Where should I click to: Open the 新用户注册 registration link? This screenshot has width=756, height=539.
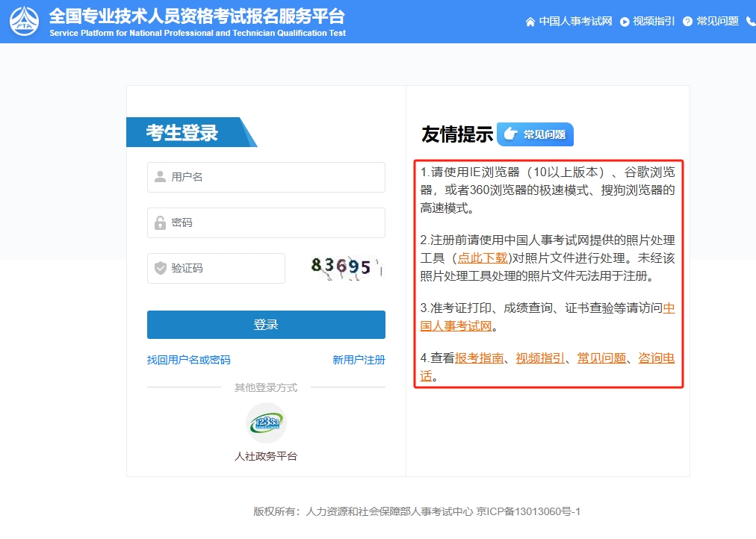[358, 360]
